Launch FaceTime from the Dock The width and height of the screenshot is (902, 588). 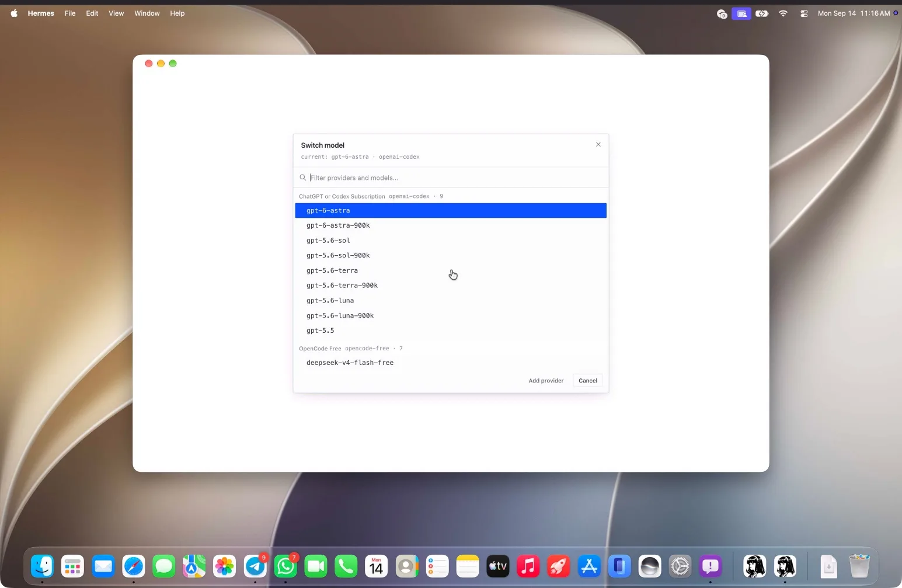coord(316,566)
